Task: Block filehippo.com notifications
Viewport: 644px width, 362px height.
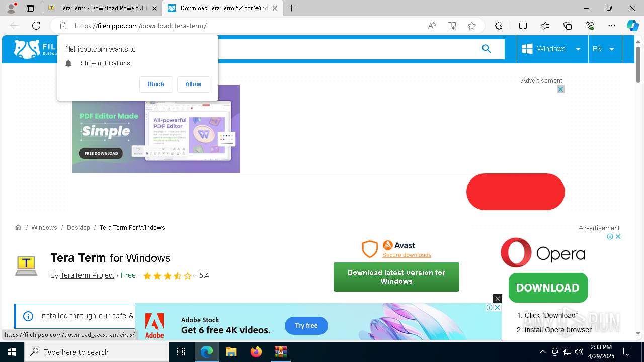Action: [156, 84]
